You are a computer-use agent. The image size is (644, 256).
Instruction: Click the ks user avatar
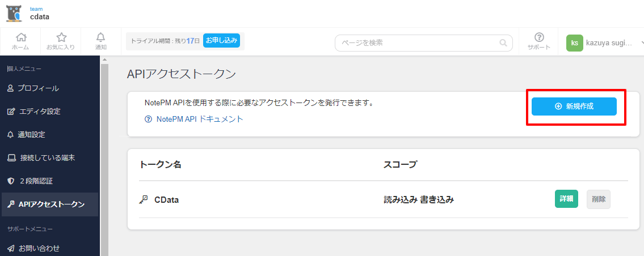574,43
